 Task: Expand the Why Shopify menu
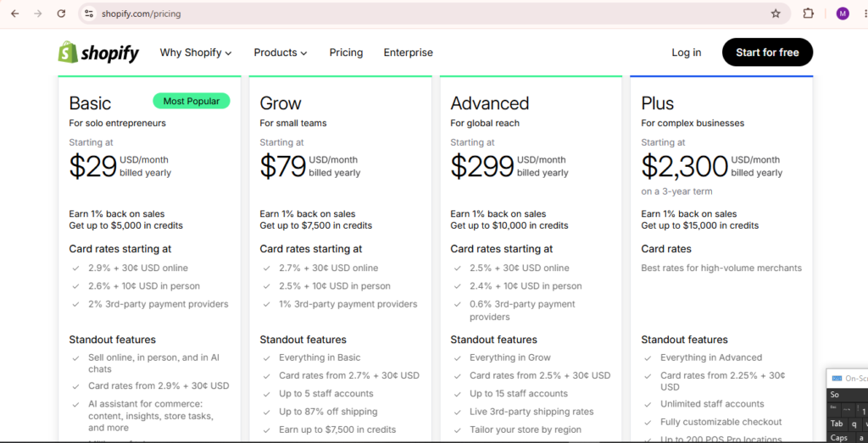tap(196, 53)
